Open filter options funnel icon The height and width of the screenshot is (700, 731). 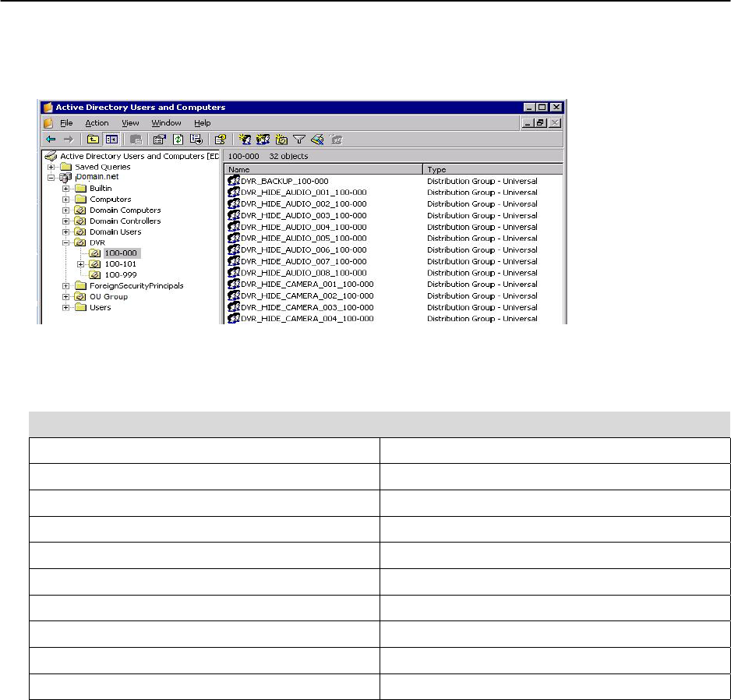click(x=298, y=140)
